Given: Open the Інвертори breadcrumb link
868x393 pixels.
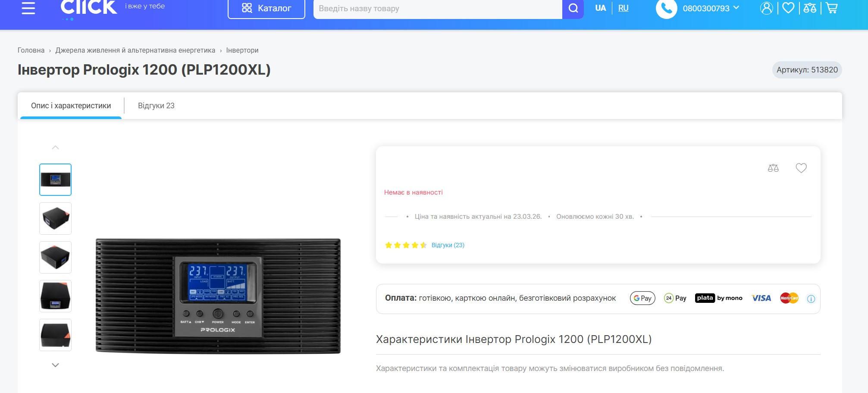Looking at the screenshot, I should pyautogui.click(x=242, y=50).
